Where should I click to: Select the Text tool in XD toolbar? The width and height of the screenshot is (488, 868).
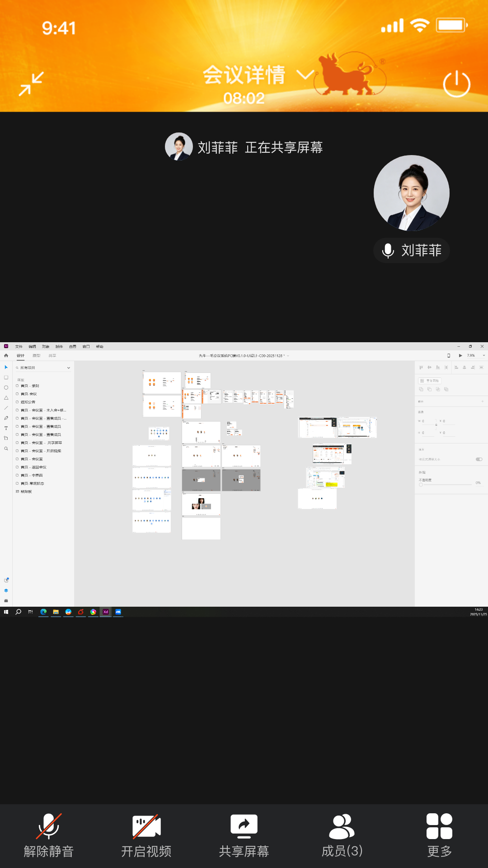[6, 428]
